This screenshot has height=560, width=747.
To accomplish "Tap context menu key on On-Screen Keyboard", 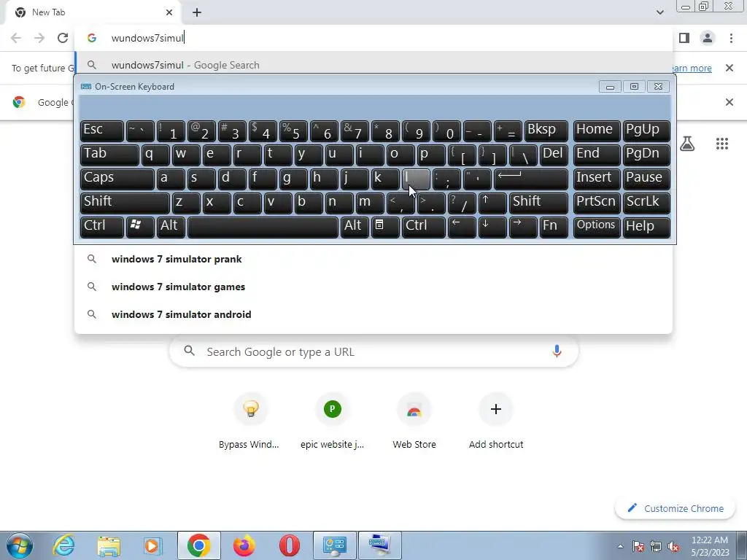I will [385, 227].
